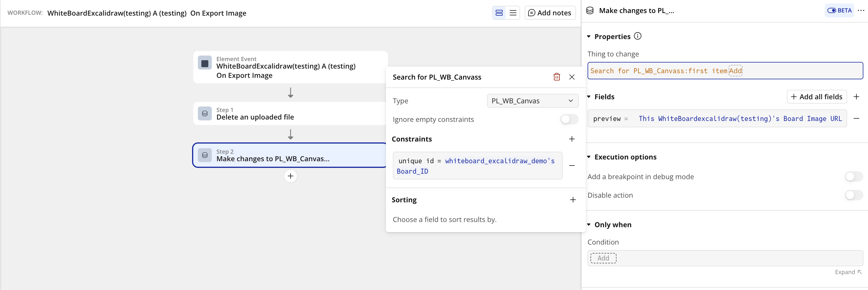Click Add all fields button
The image size is (868, 290).
pos(817,97)
